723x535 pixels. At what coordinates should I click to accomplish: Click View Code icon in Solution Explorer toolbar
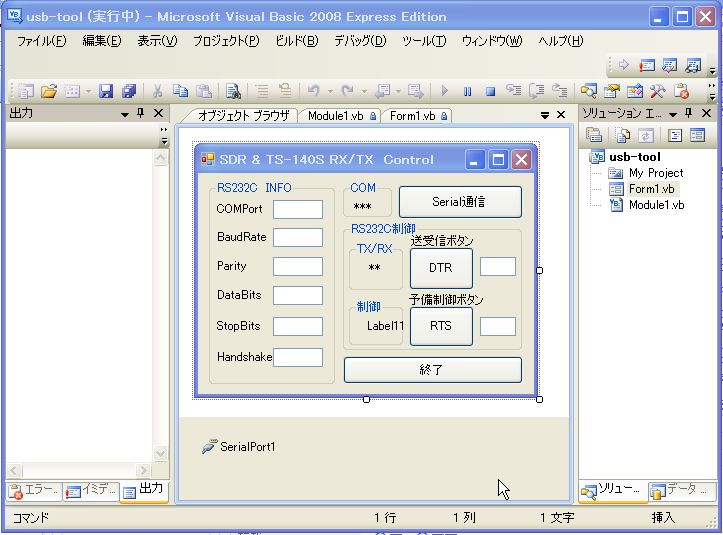[x=675, y=135]
